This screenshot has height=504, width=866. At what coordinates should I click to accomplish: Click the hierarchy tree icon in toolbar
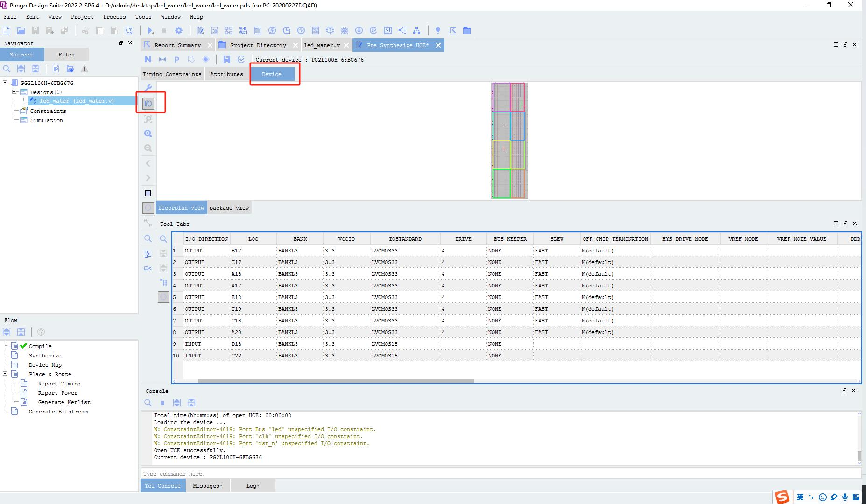[x=417, y=30]
